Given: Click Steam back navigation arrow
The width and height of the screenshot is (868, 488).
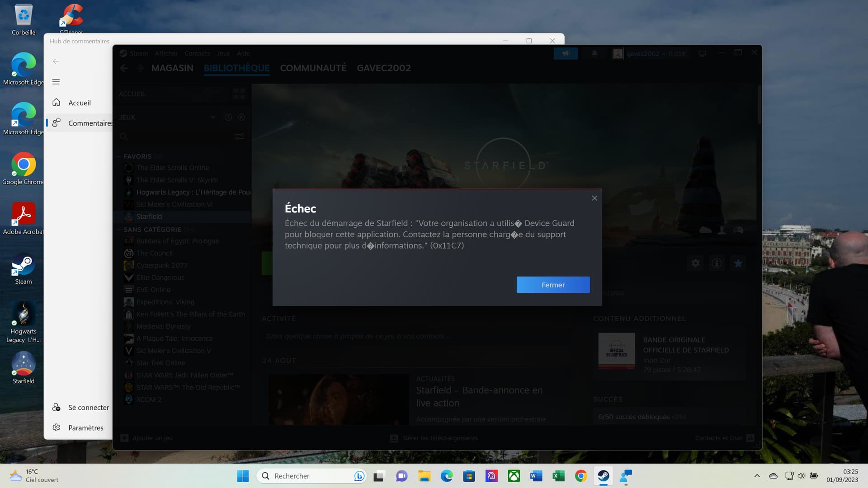Looking at the screenshot, I should pyautogui.click(x=124, y=68).
